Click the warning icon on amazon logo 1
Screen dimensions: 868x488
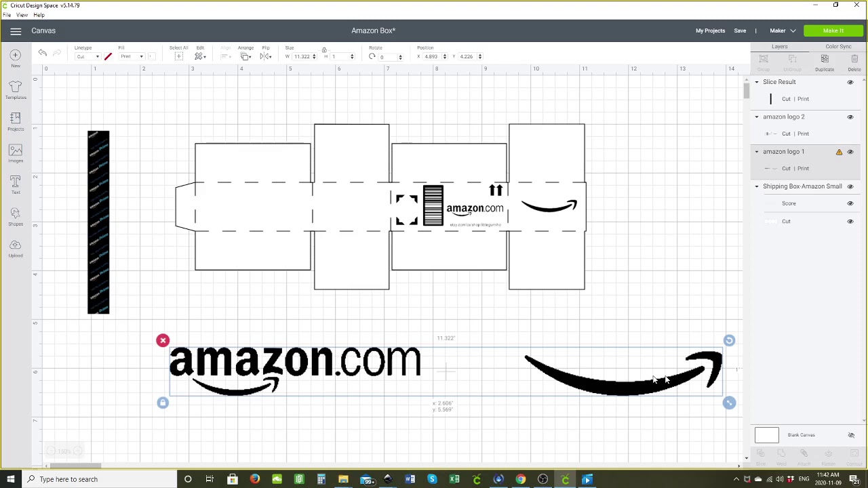click(x=839, y=152)
